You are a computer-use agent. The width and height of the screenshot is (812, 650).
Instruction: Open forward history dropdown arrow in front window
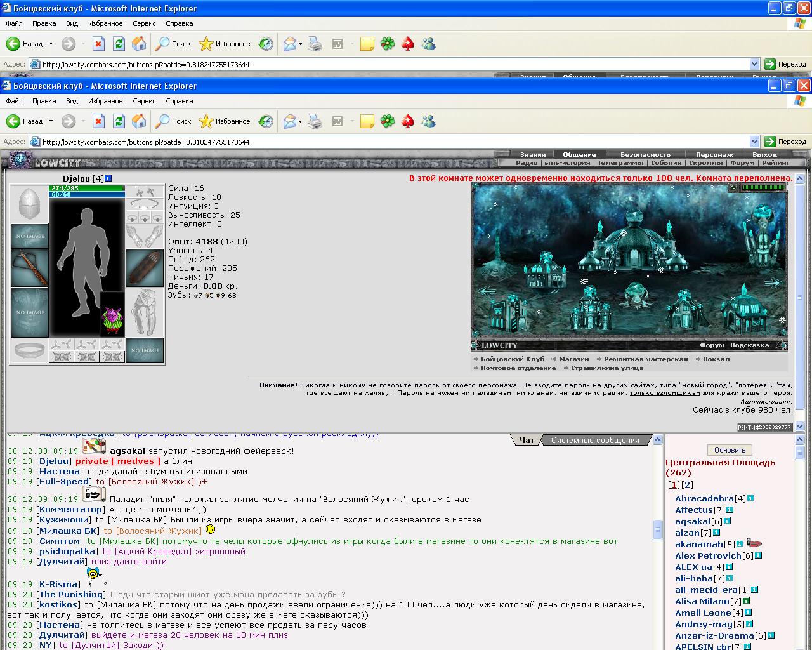[x=83, y=121]
